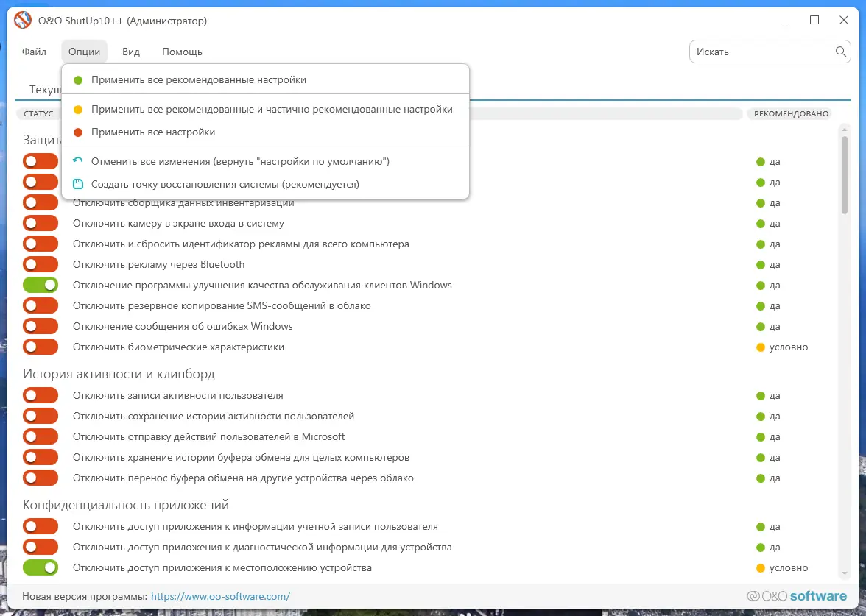Toggle 'Отключить доступ приложения к диагностической информации'

[41, 548]
